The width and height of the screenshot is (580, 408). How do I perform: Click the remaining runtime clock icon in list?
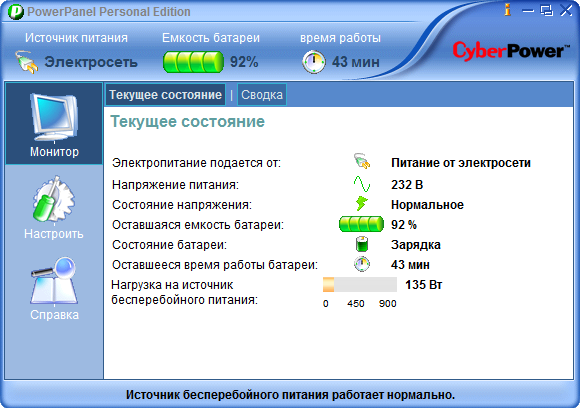[362, 264]
